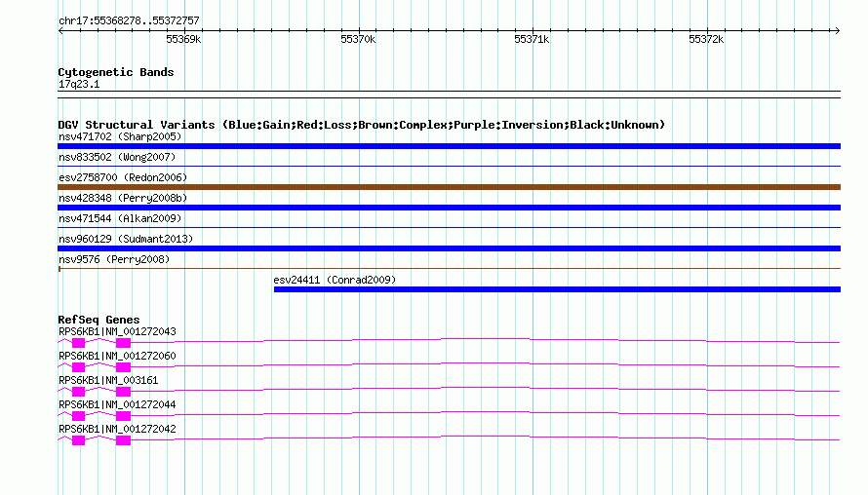This screenshot has height=495, width=868.
Task: Click first exon box of NM_001272044
Action: 79,416
